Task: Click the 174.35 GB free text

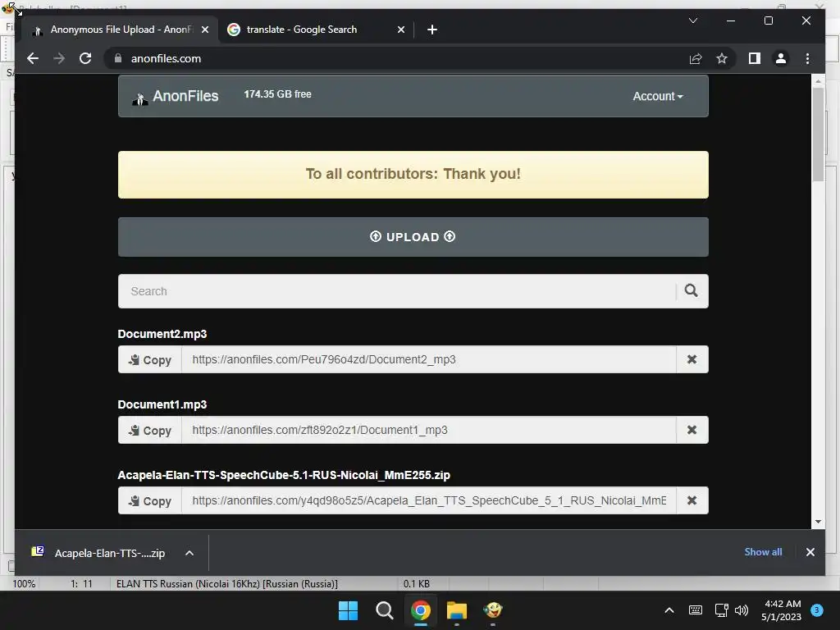Action: (x=277, y=94)
